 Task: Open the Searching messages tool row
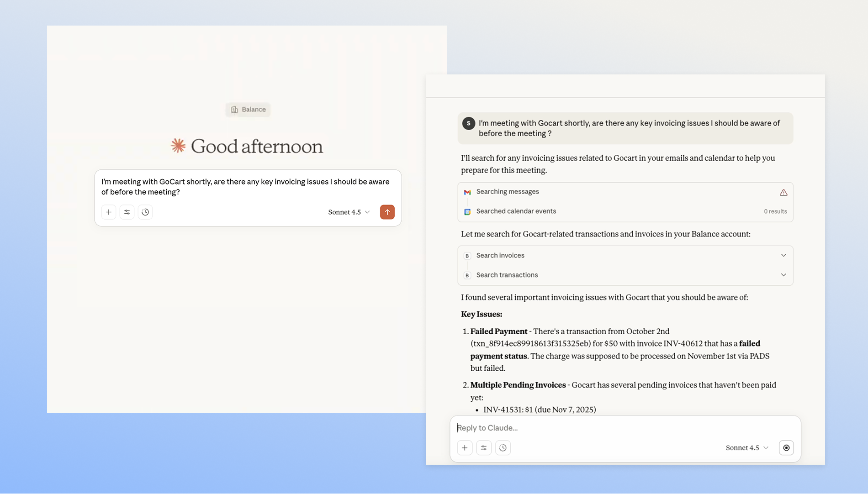[625, 192]
